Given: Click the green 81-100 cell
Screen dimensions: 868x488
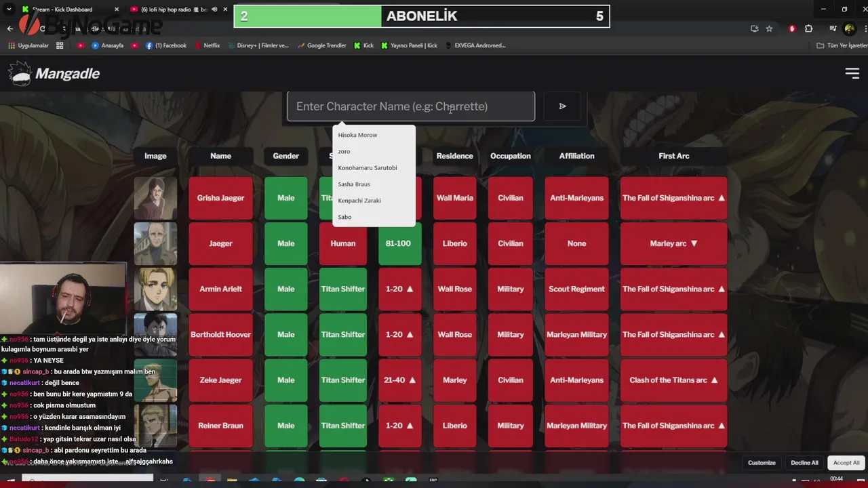Looking at the screenshot, I should [x=399, y=243].
